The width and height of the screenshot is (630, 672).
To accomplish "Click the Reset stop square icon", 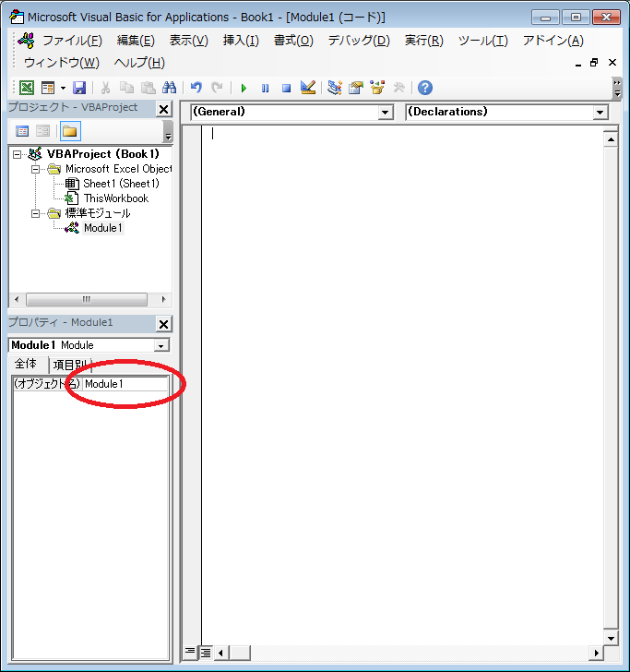I will [287, 89].
